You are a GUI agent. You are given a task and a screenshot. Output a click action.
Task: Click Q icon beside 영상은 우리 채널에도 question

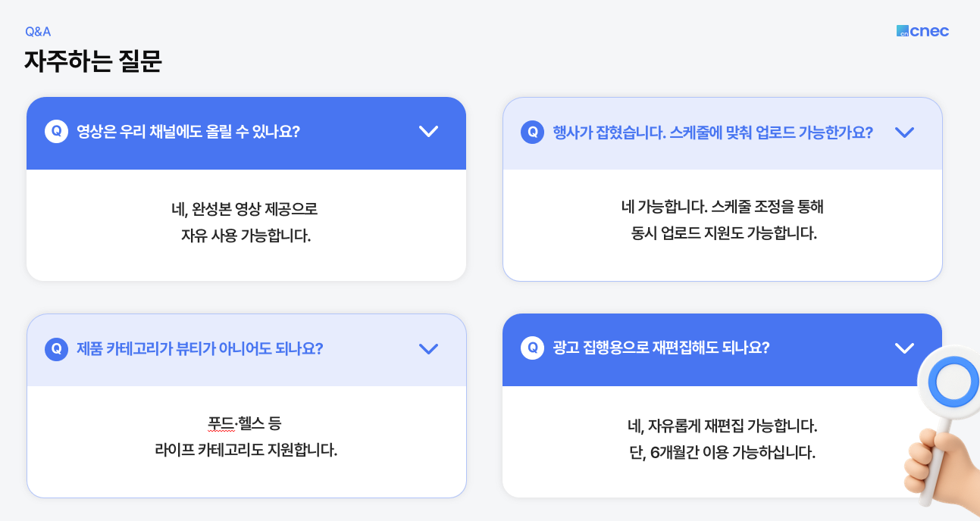pos(57,131)
